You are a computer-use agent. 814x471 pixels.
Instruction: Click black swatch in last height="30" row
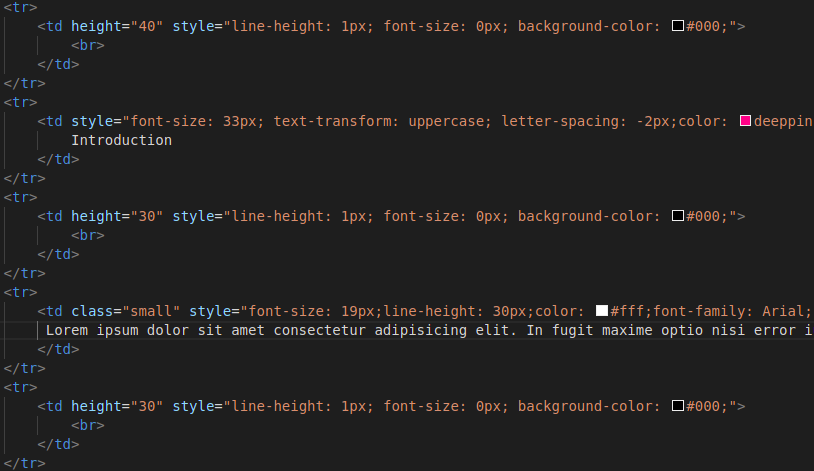click(677, 406)
